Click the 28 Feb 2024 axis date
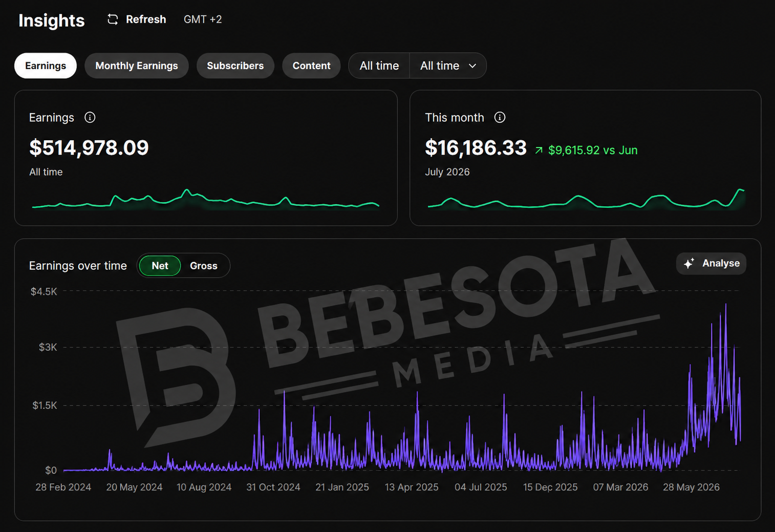The image size is (775, 532). (63, 487)
